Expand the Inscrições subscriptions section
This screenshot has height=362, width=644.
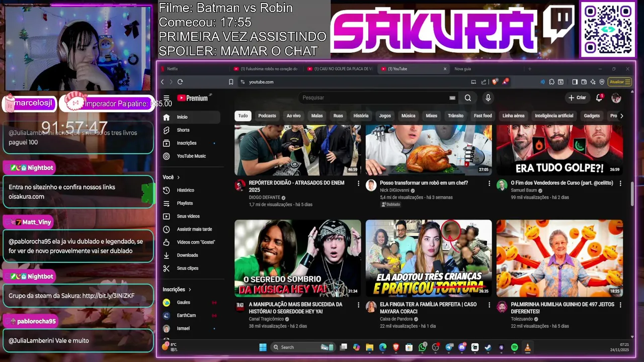coord(177,290)
